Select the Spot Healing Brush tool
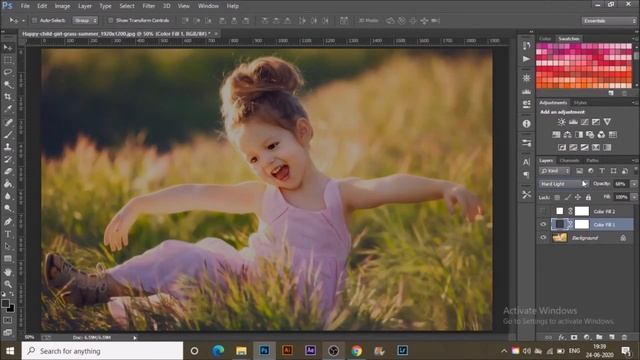 (8, 122)
